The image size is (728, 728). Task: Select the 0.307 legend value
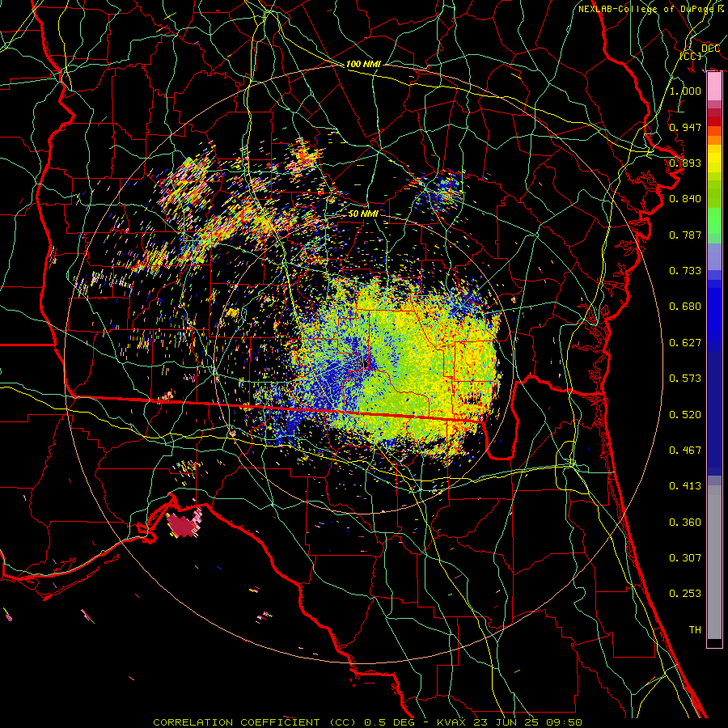[x=685, y=558]
